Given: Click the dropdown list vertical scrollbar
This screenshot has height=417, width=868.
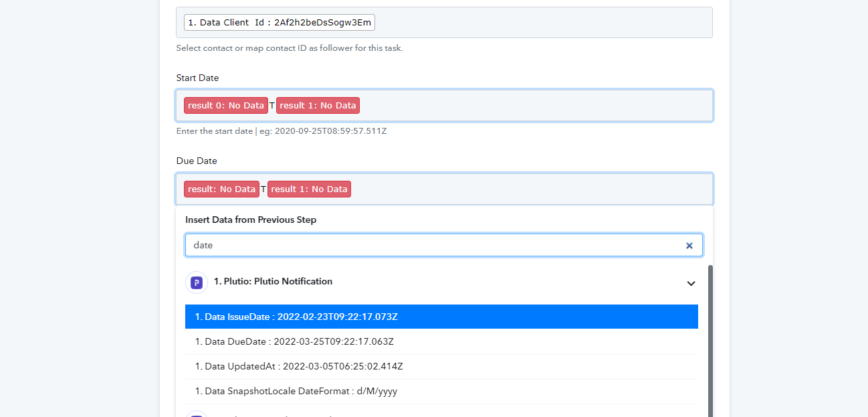Looking at the screenshot, I should click(x=710, y=340).
